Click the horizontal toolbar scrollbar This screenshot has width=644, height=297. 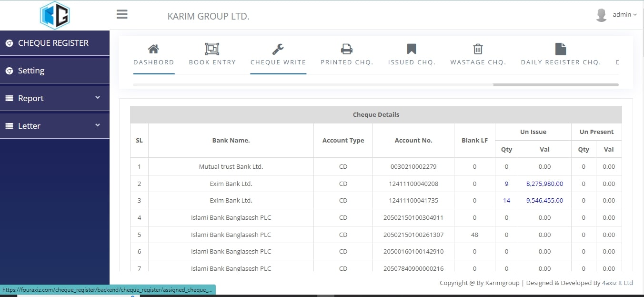pyautogui.click(x=555, y=85)
